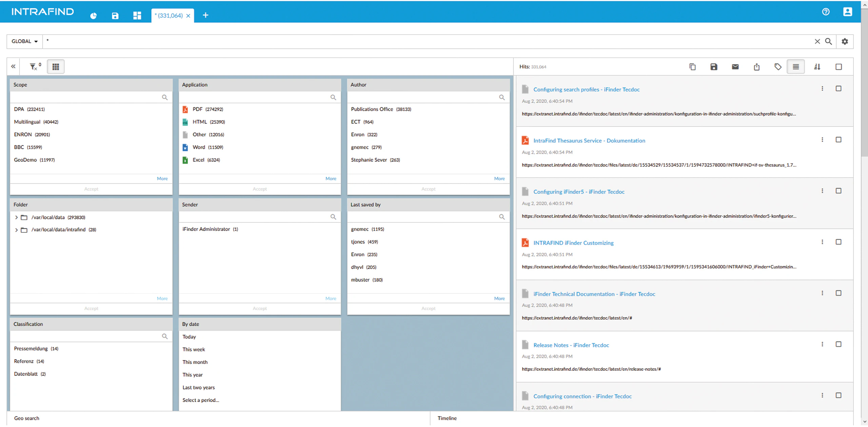The width and height of the screenshot is (868, 427).
Task: Expand the /var/local/data/intrafind folder
Action: click(16, 229)
